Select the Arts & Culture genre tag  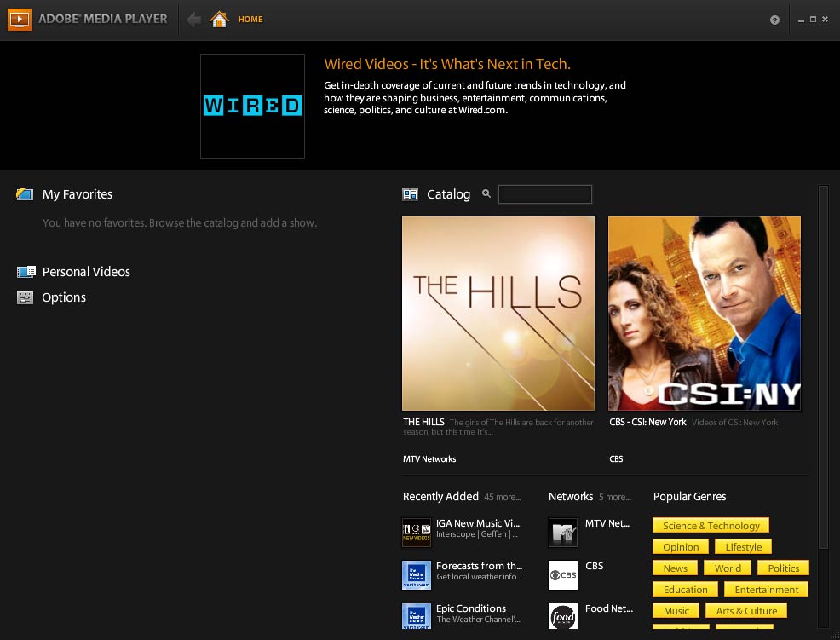746,610
